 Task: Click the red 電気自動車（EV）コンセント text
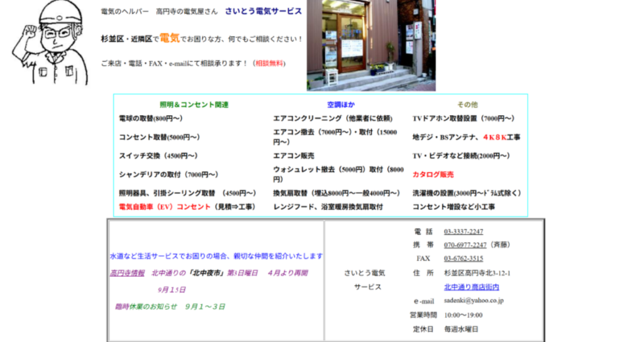click(165, 206)
